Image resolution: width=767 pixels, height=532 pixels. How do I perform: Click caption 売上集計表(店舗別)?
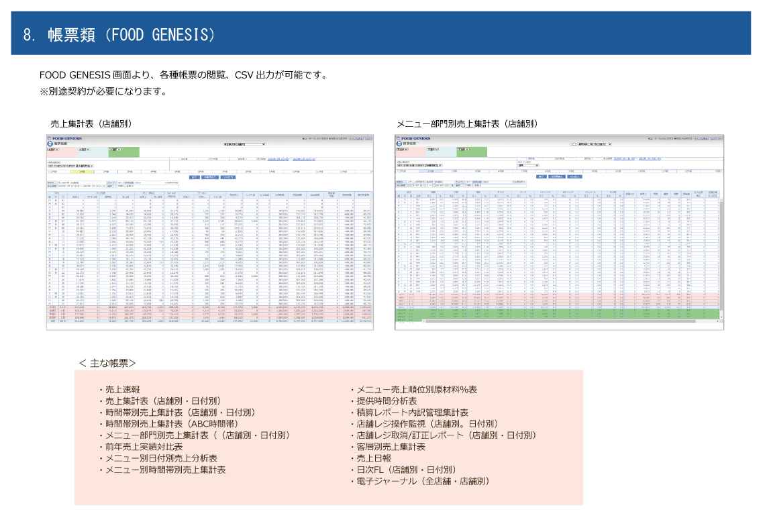(91, 123)
